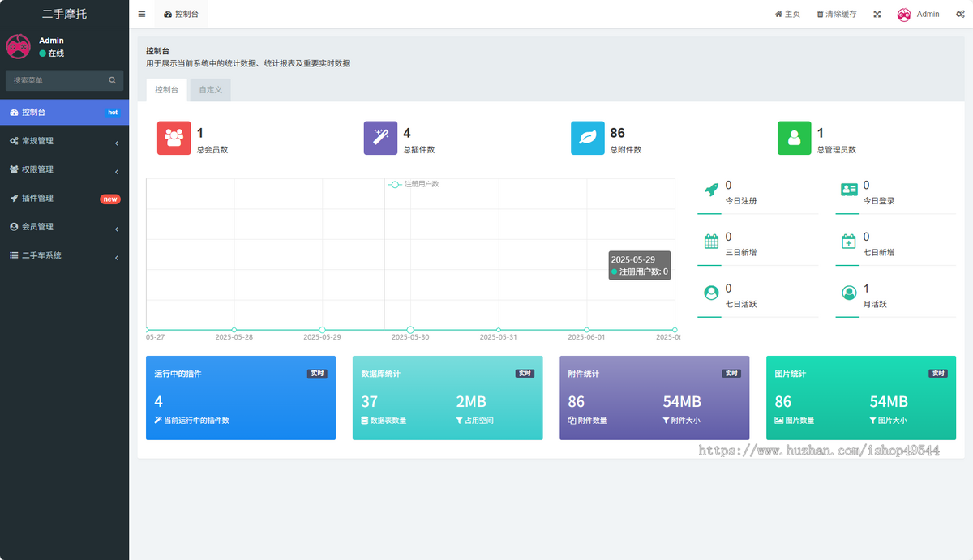Viewport: 973px width, 560px height.
Task: Click the 占用空间 label
Action: coord(479,421)
